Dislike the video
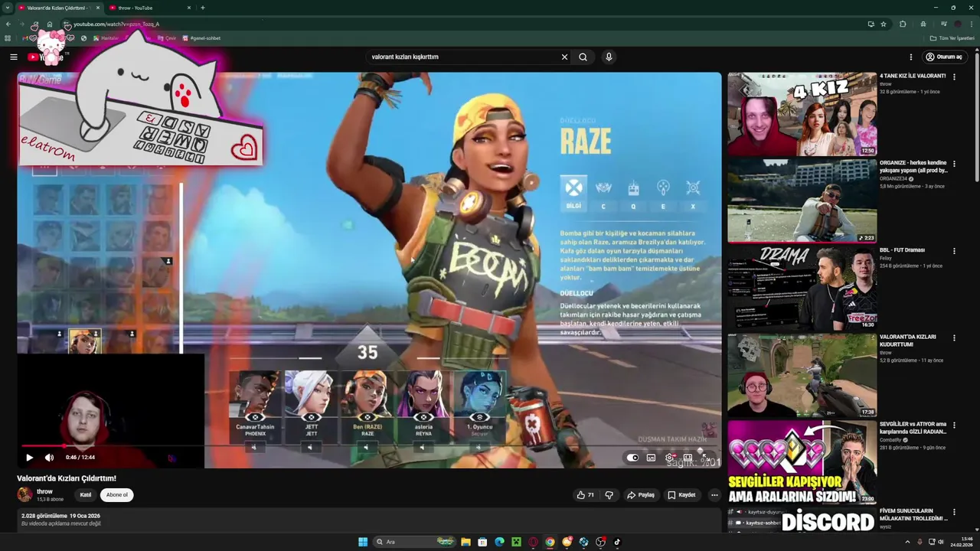The image size is (980, 551). [609, 495]
